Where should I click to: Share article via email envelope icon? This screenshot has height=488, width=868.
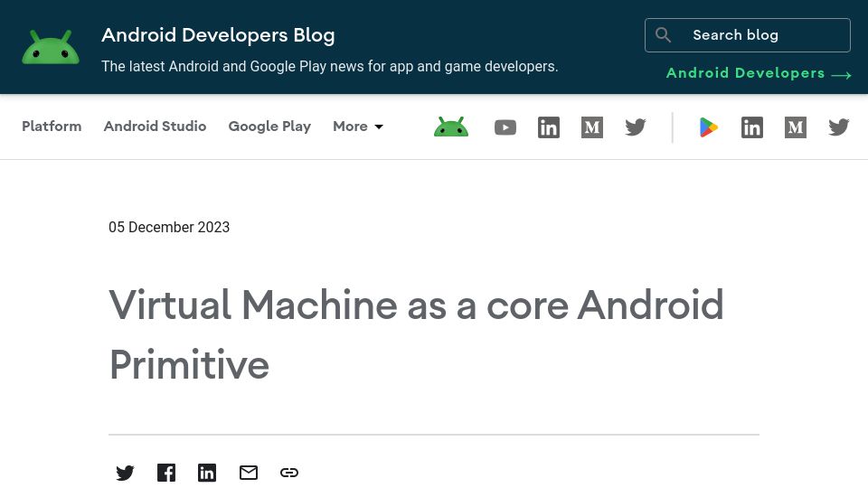click(249, 473)
